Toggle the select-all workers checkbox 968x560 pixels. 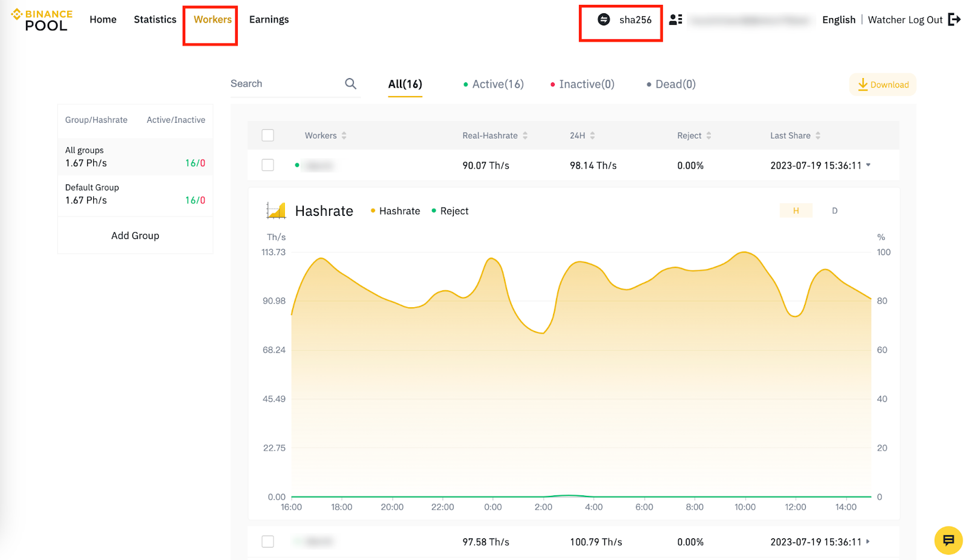[x=268, y=135]
